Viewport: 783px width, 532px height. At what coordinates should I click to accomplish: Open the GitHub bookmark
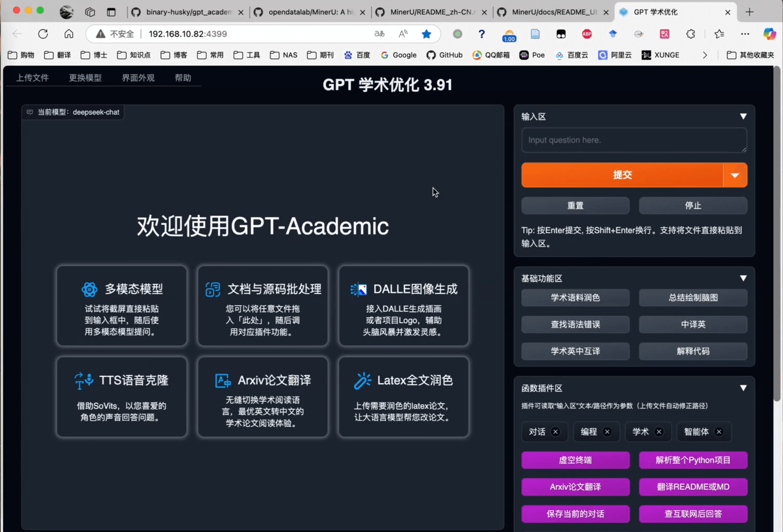click(x=444, y=55)
